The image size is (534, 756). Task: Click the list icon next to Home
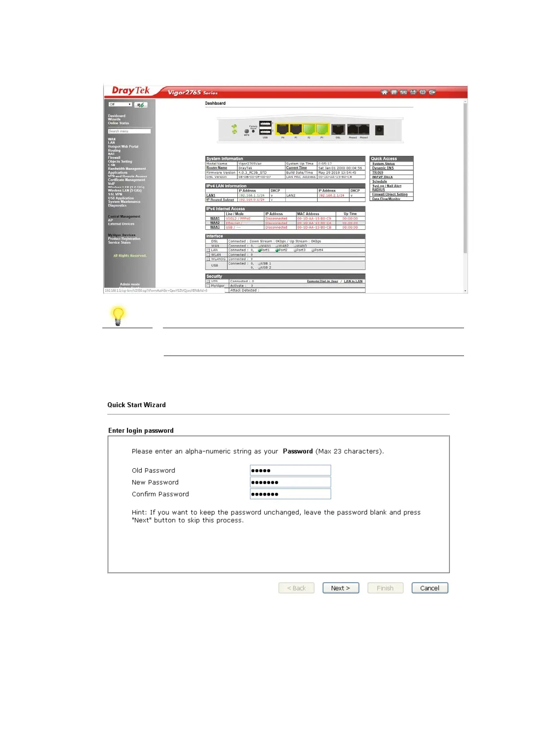394,92
